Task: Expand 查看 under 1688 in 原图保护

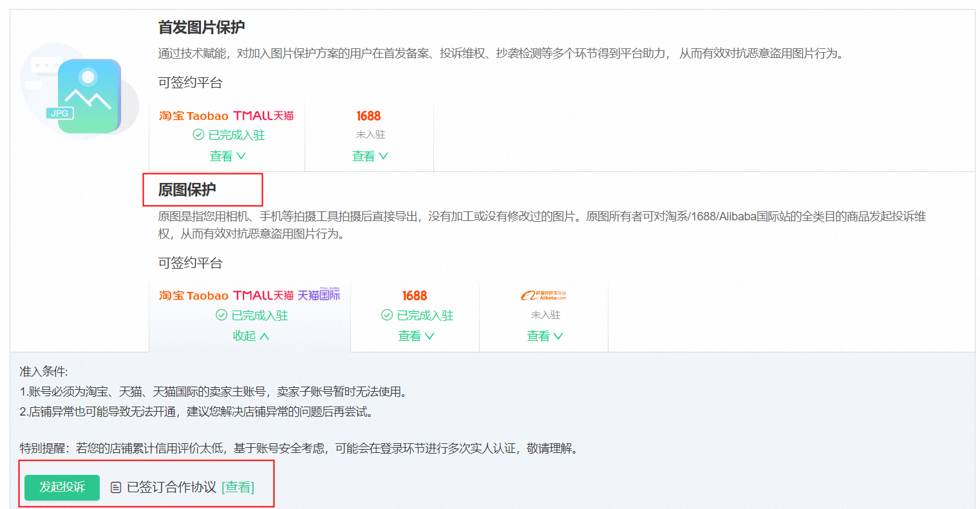Action: (x=416, y=336)
